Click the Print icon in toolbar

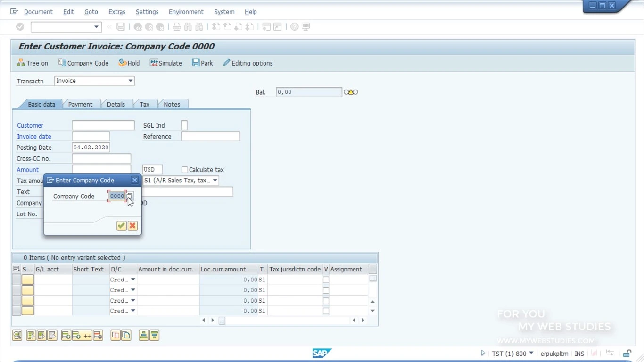pos(177,27)
